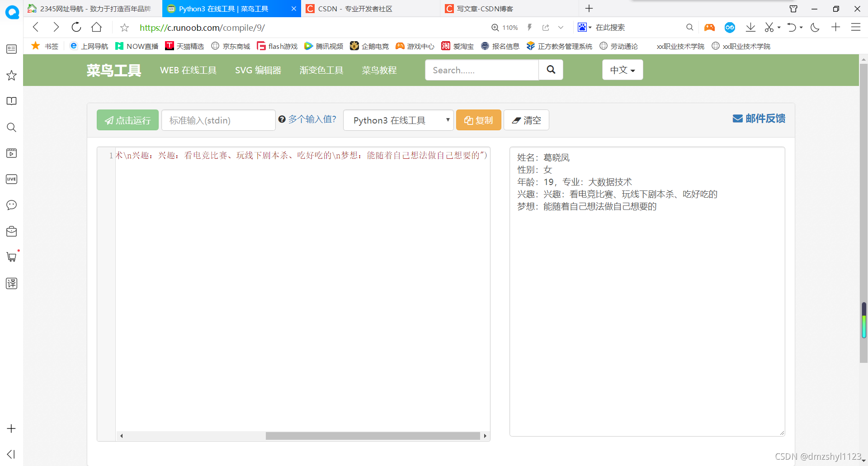Switch to the CSDN 专业开发者社区 tab

(x=370, y=9)
